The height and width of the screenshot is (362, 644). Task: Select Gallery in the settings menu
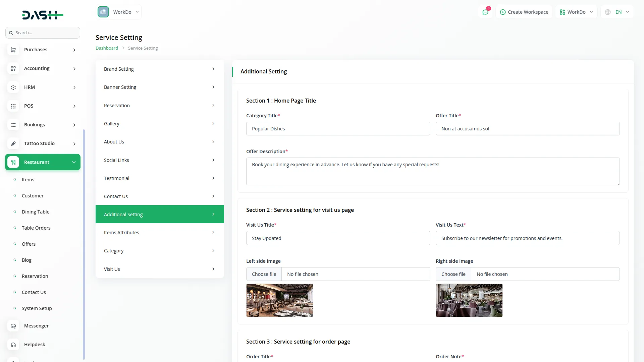coord(111,123)
